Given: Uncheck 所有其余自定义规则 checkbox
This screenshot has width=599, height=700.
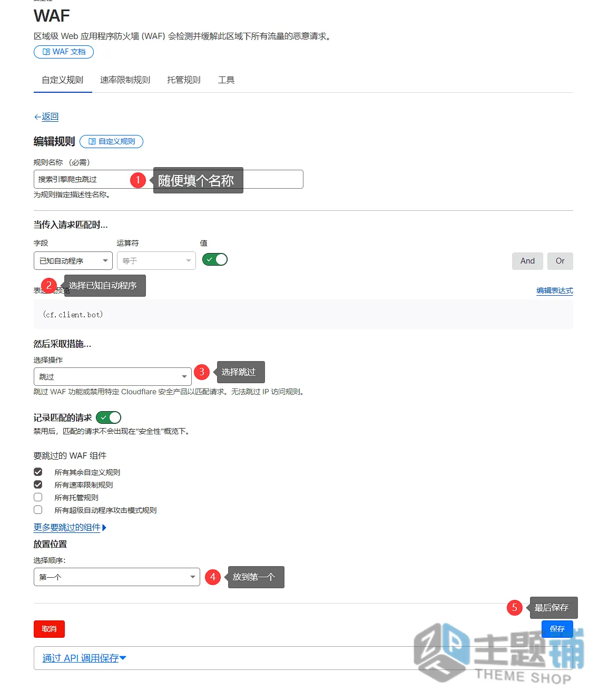Looking at the screenshot, I should point(38,472).
